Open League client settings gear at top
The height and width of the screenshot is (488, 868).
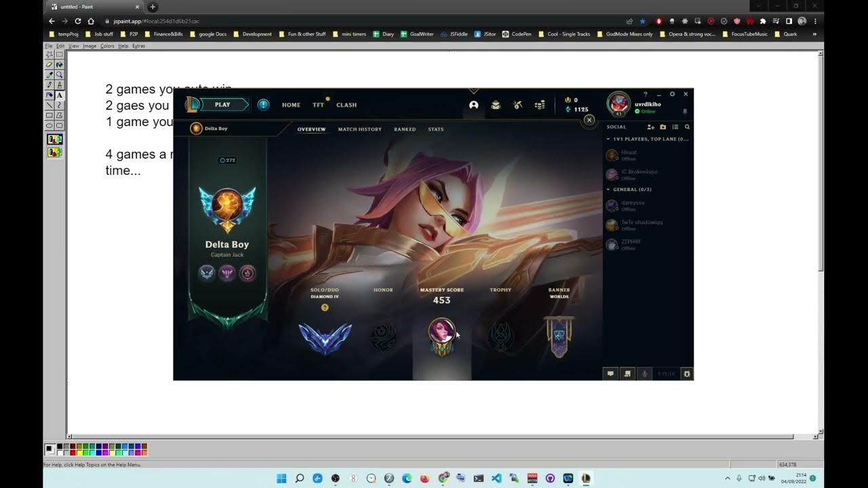tap(672, 94)
